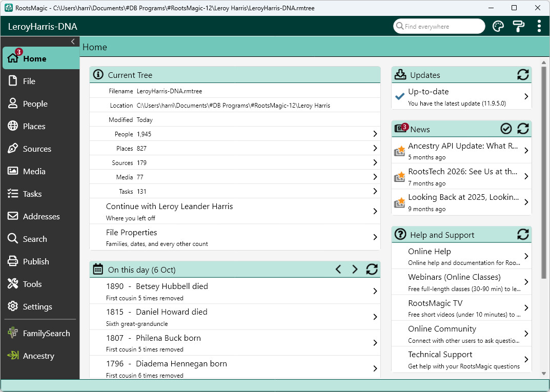Open the Ancestry panel
This screenshot has width=550, height=392.
point(40,356)
